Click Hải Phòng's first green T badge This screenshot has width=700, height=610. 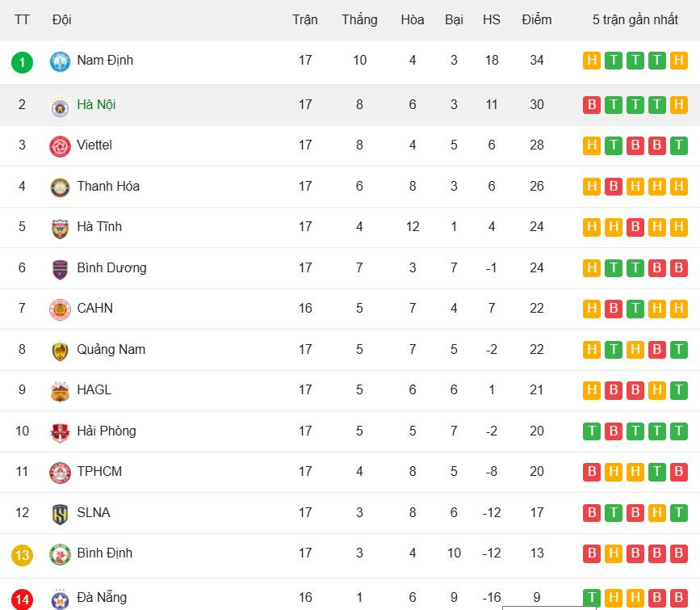click(592, 431)
